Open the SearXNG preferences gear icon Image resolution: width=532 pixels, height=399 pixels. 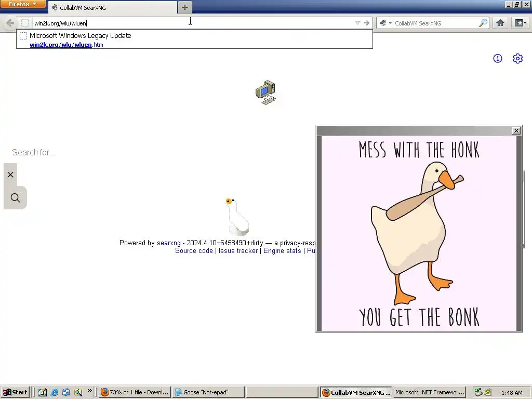pyautogui.click(x=518, y=58)
